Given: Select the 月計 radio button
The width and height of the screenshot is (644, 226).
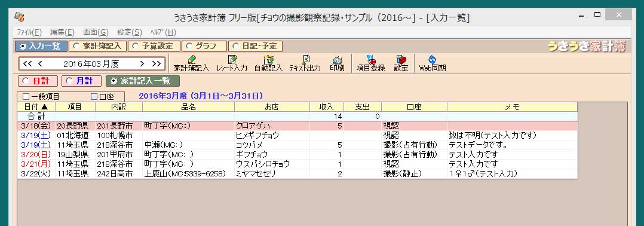Looking at the screenshot, I should [x=81, y=81].
